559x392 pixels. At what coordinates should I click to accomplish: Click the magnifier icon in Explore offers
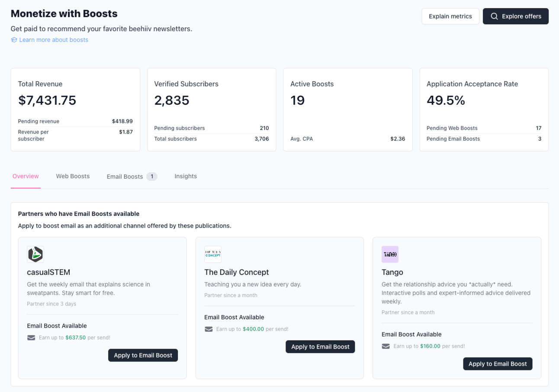494,16
